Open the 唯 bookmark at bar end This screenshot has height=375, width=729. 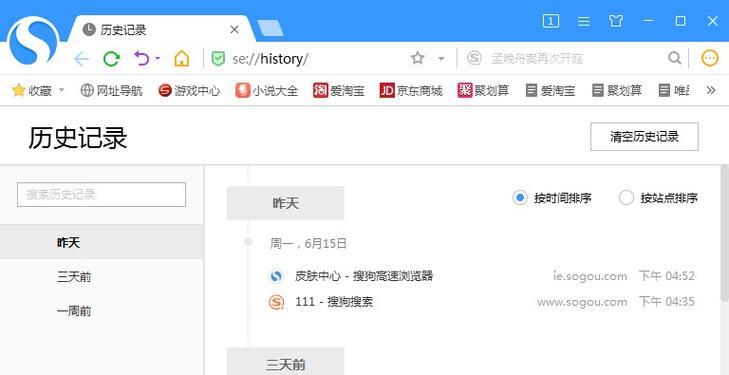[674, 91]
